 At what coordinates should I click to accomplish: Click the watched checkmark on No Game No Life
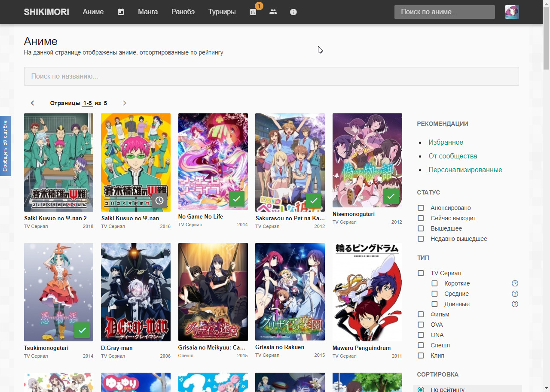[x=237, y=199]
